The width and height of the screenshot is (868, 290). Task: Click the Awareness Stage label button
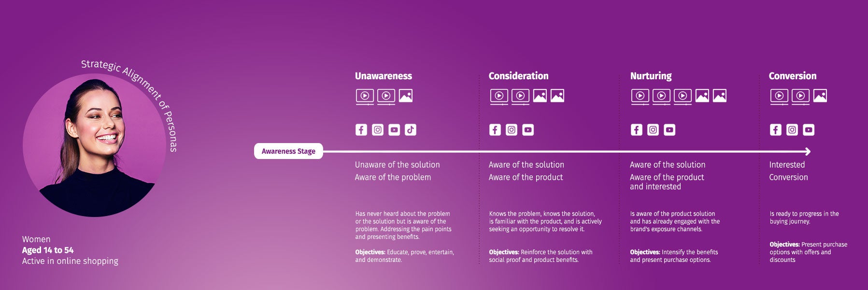click(x=288, y=151)
